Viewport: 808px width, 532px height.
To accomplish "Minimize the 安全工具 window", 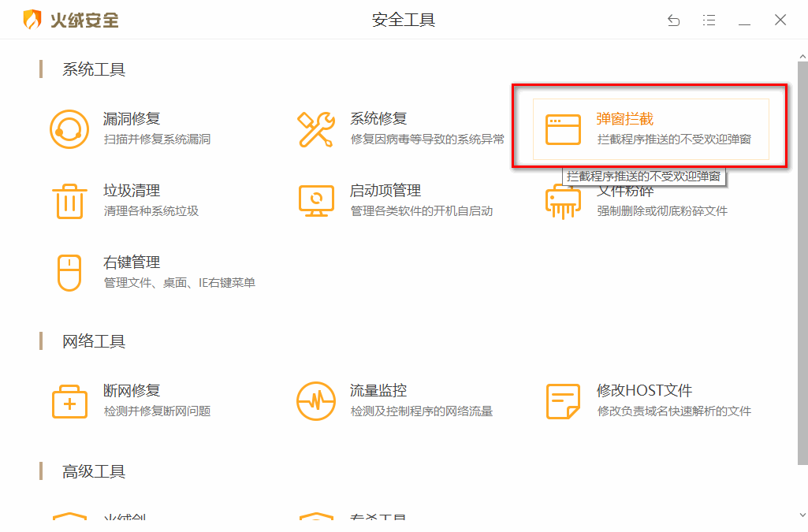I will [744, 24].
